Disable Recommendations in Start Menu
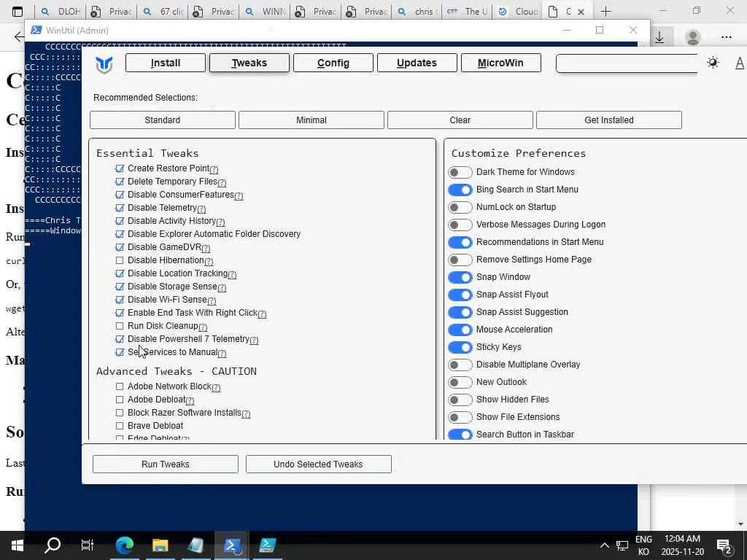This screenshot has width=747, height=560. coord(460,242)
